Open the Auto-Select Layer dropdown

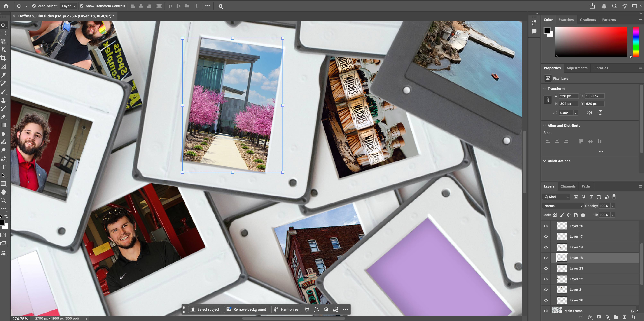(x=69, y=6)
